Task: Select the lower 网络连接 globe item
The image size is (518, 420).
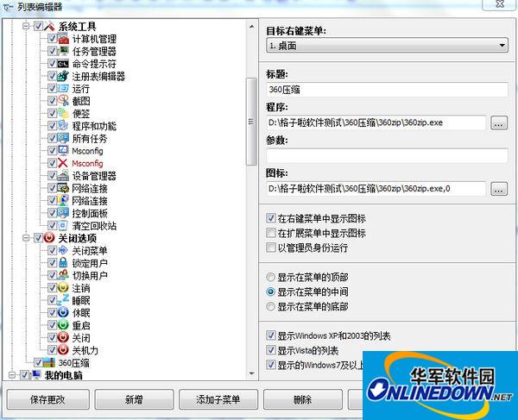Action: tap(90, 201)
